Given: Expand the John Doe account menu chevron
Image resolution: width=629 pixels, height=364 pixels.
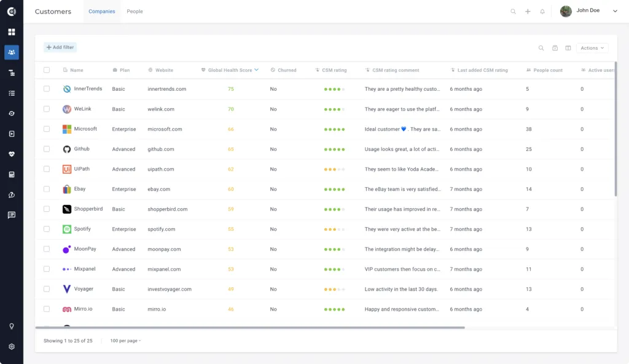Looking at the screenshot, I should [615, 11].
